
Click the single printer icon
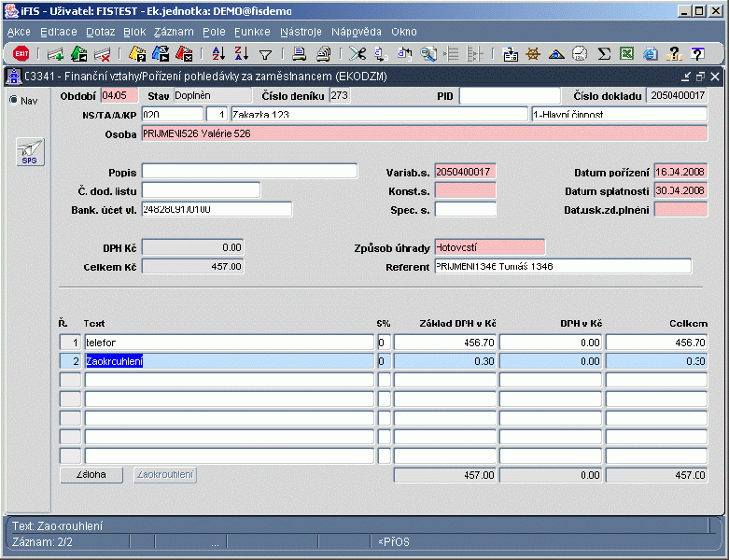299,54
